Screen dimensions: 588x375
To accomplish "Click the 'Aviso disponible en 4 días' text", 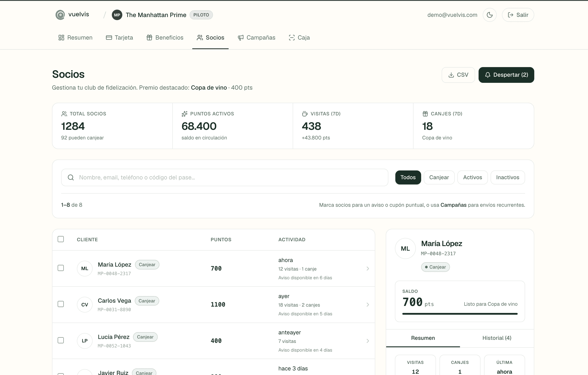I will 305,350.
